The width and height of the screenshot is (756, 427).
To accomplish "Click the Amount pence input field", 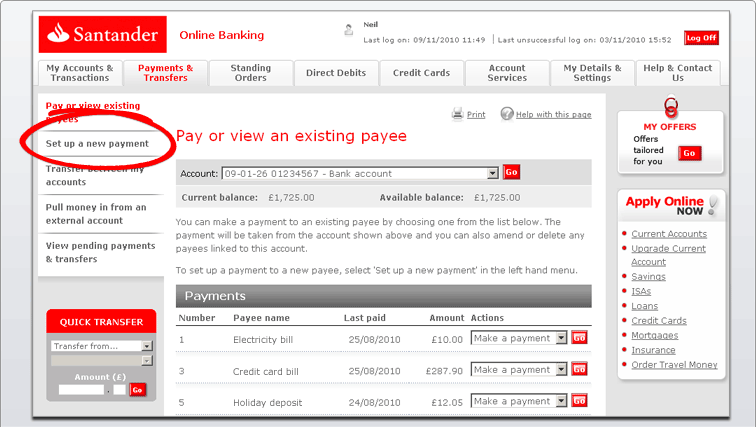I will pyautogui.click(x=120, y=390).
